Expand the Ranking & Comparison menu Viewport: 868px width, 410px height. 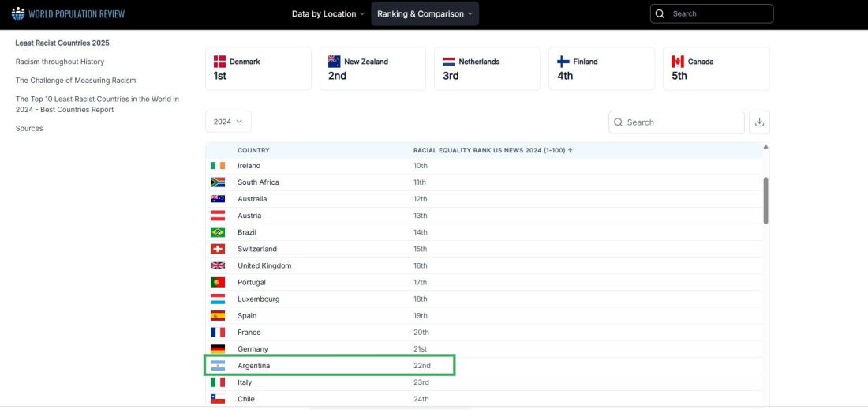425,14
